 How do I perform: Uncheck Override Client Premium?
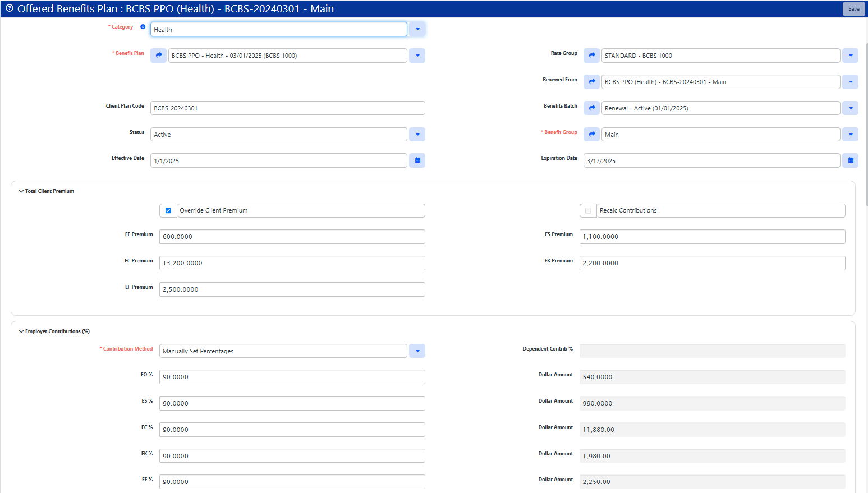pos(168,210)
